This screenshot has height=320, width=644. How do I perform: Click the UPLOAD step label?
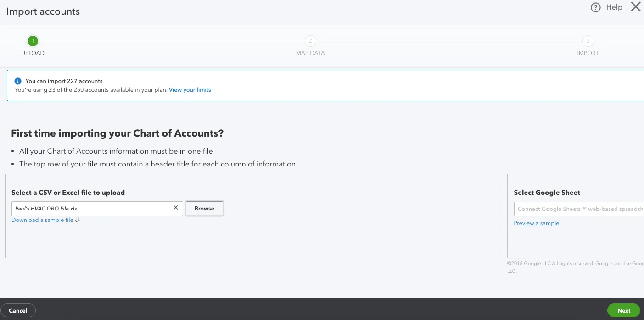[x=33, y=53]
